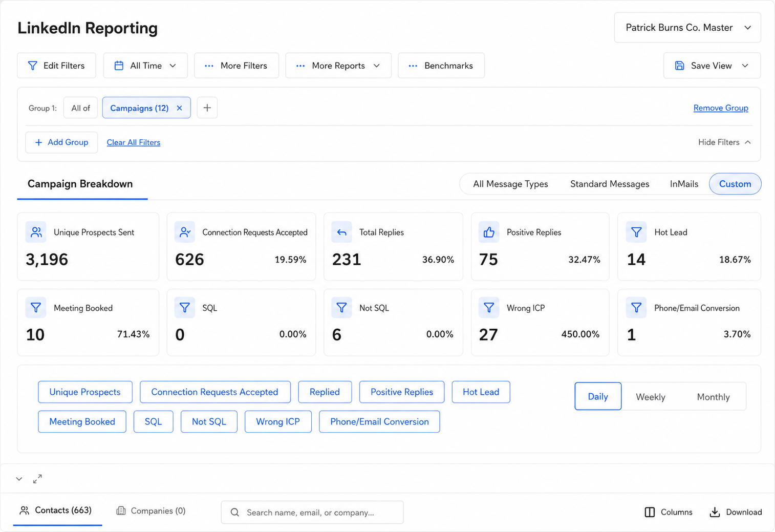Remove the Campaigns (12) filter with X
The height and width of the screenshot is (532, 775).
(180, 108)
